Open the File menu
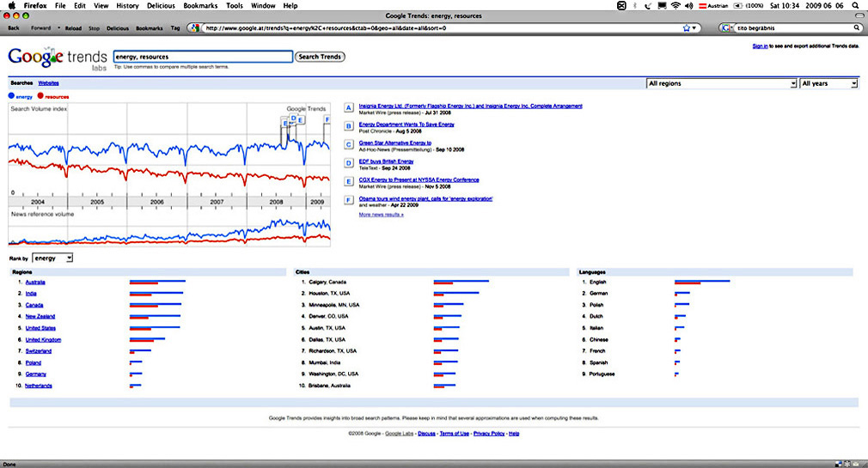This screenshot has height=468, width=868. click(x=60, y=5)
